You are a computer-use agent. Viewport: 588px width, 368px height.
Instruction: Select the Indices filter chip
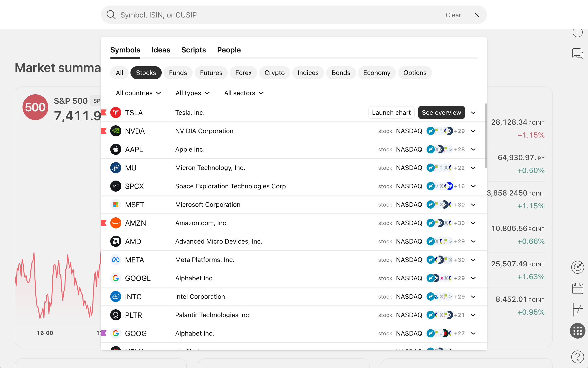click(308, 73)
